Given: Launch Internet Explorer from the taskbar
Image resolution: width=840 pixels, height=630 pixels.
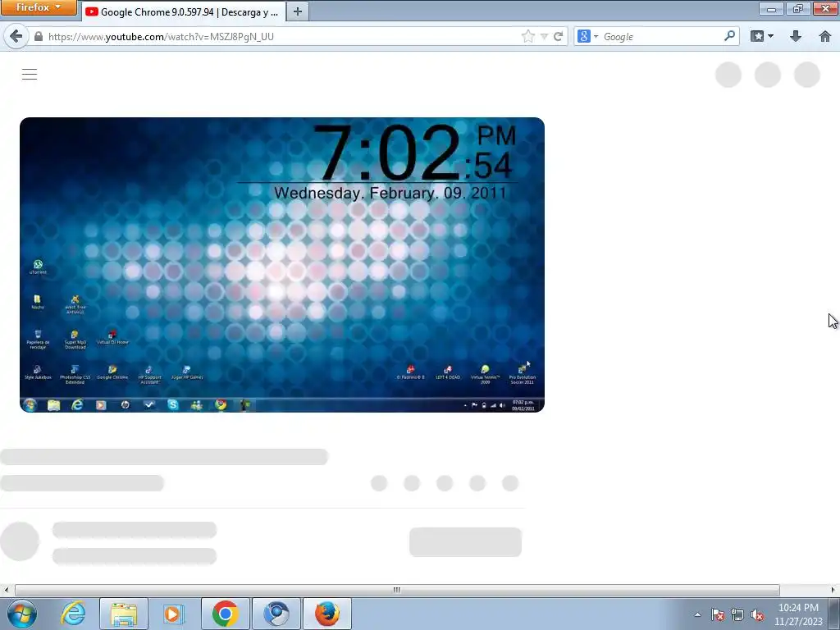Looking at the screenshot, I should coord(73,614).
